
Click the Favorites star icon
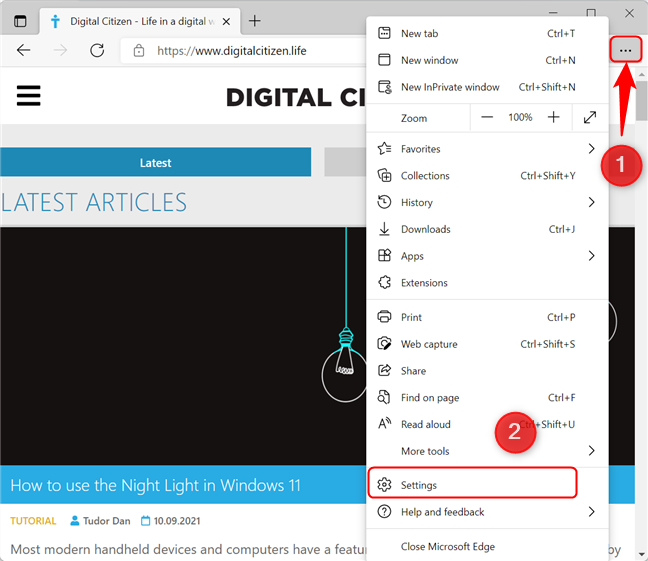(384, 148)
